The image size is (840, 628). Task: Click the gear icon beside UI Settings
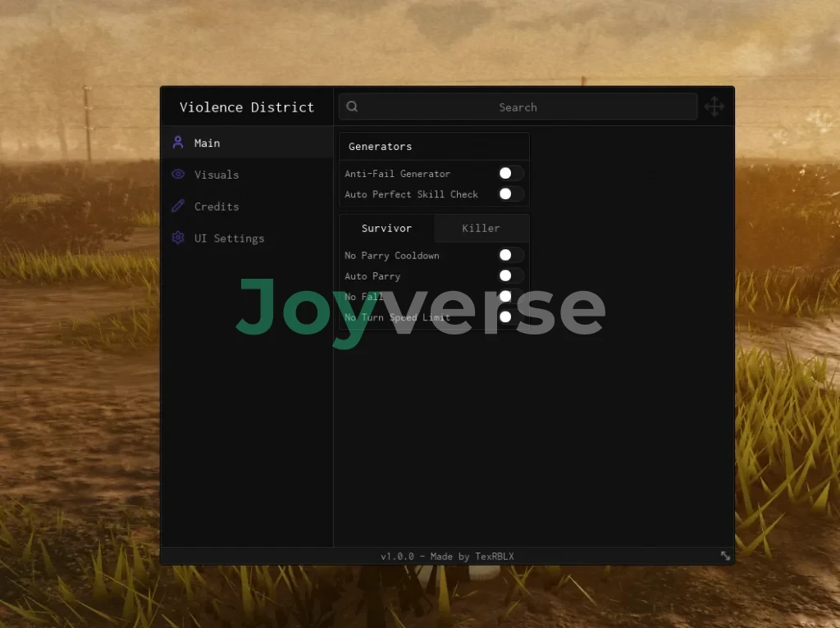178,239
